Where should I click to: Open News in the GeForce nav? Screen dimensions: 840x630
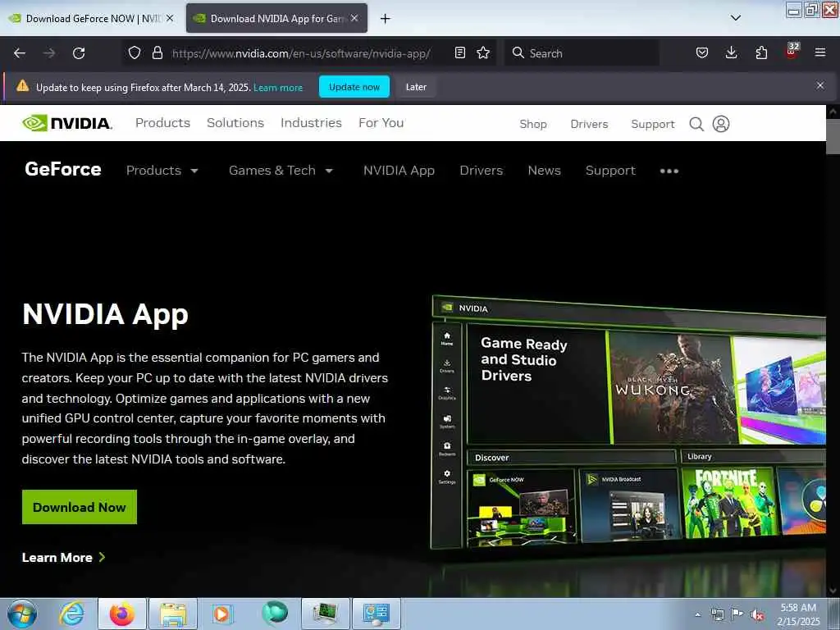(544, 171)
